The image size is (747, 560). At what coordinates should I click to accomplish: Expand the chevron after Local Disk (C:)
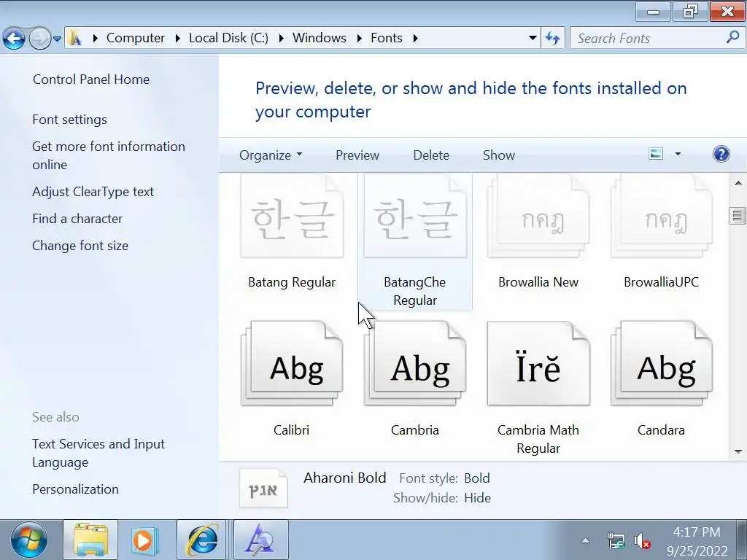point(281,38)
